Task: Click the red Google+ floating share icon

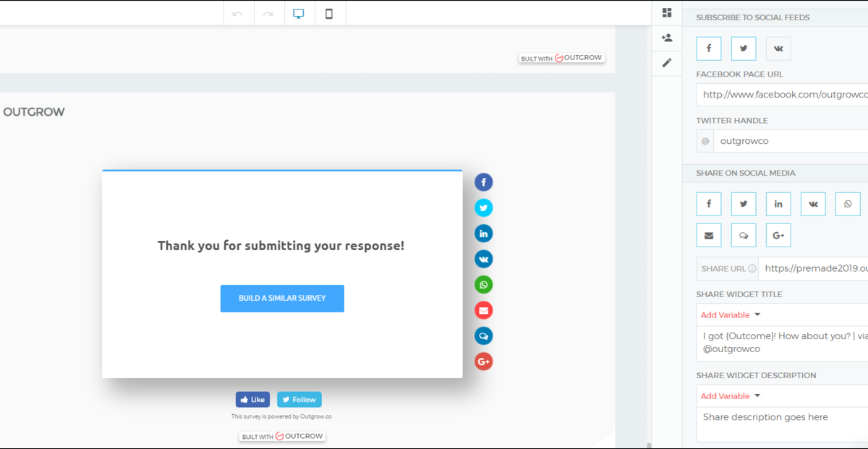Action: (x=484, y=362)
